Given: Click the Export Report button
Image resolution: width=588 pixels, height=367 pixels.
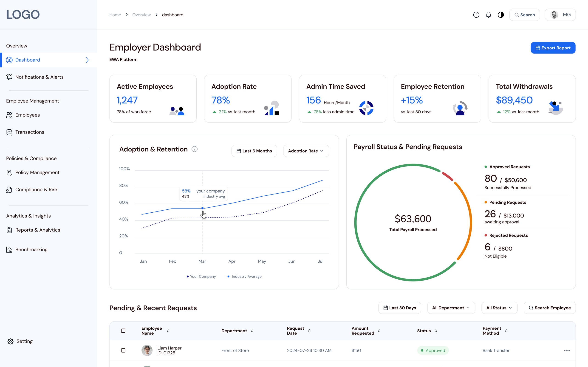Looking at the screenshot, I should [x=553, y=48].
